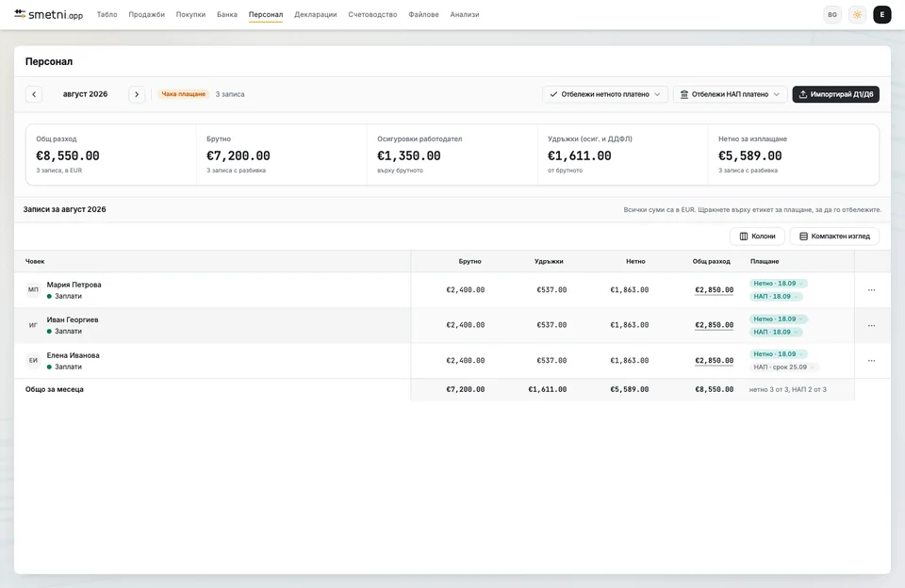
Task: Open row actions for Мария Петрова
Action: pyautogui.click(x=871, y=289)
